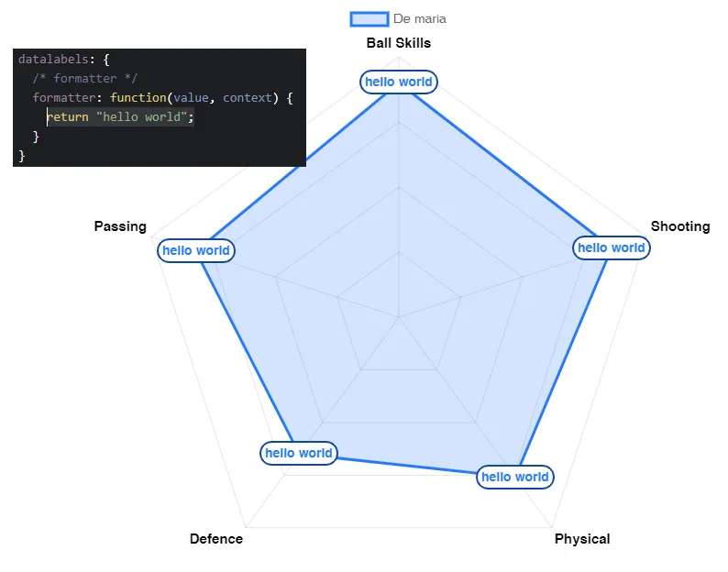728x572 pixels.
Task: Click the hello world label near Physical
Action: tap(515, 477)
